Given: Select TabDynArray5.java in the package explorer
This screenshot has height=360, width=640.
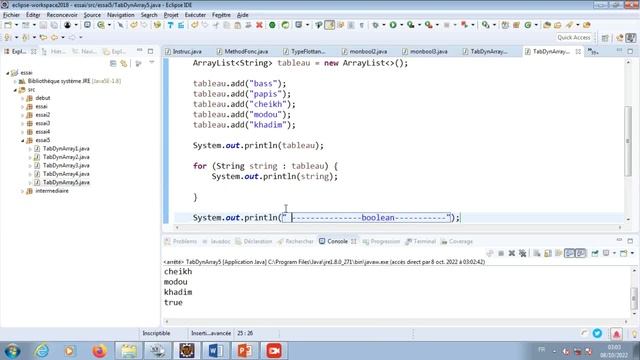Looking at the screenshot, I should [66, 182].
